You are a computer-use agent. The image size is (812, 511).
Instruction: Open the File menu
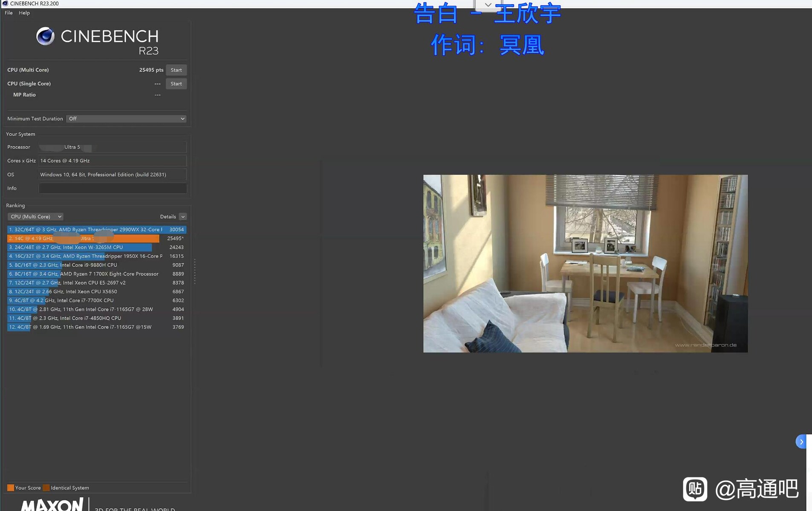coord(9,13)
